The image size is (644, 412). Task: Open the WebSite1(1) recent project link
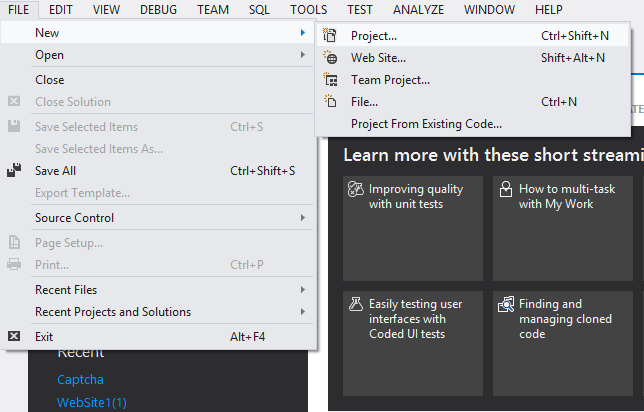coord(91,403)
